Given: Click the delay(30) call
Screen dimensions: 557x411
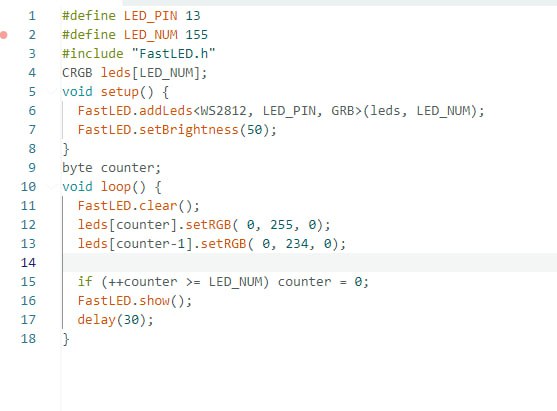Looking at the screenshot, I should coord(115,320).
